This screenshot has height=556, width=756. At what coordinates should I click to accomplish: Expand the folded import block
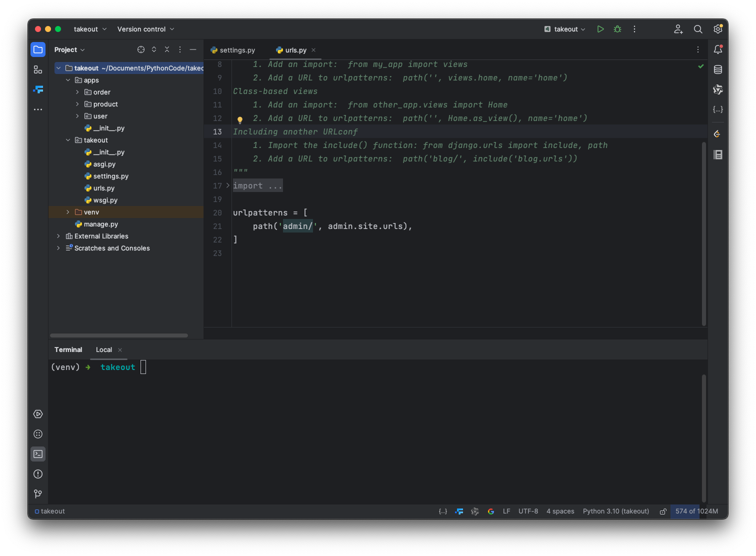point(228,185)
